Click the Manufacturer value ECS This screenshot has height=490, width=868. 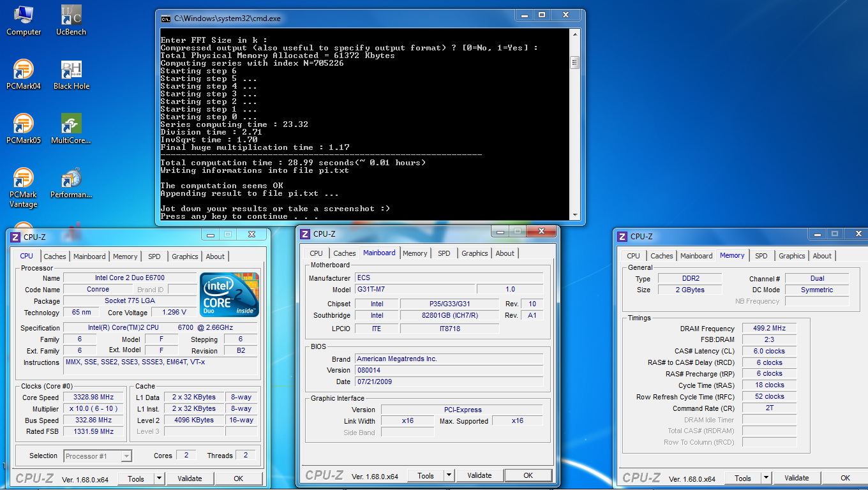click(449, 278)
